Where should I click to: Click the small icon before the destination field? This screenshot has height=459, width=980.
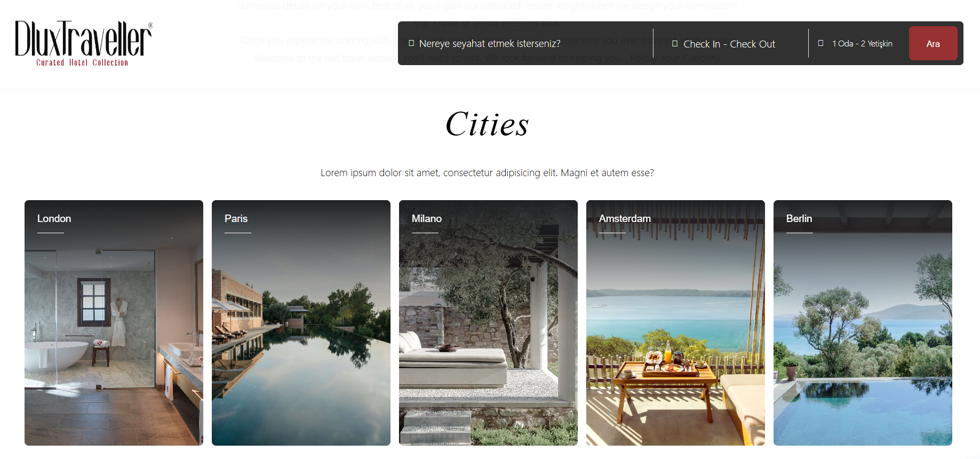411,43
